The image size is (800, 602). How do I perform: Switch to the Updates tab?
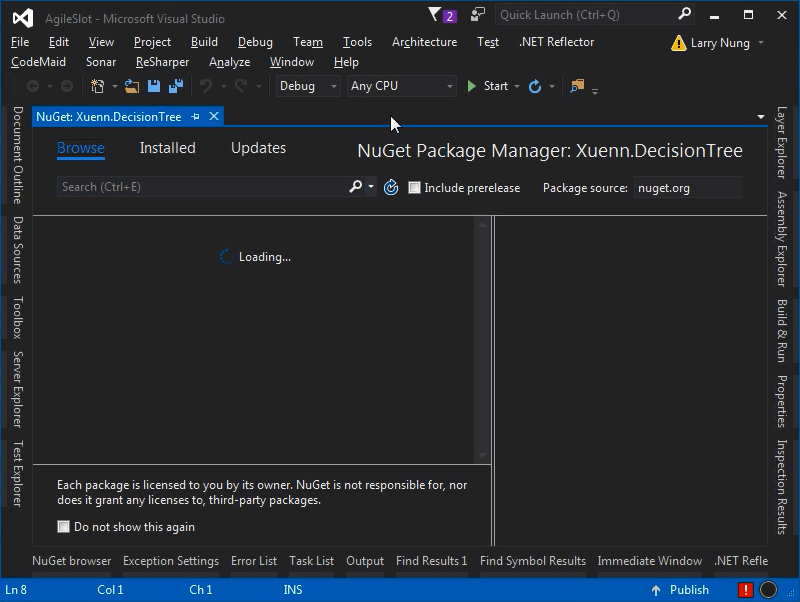[x=258, y=148]
